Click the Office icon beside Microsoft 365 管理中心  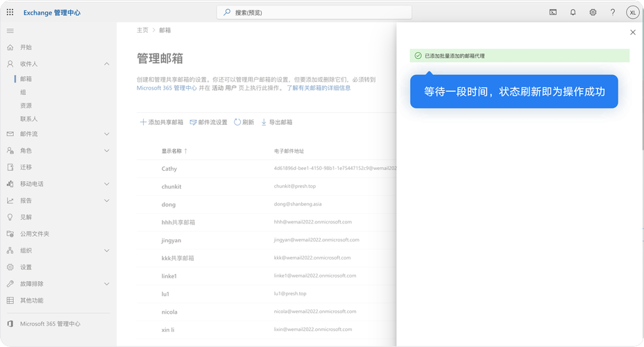[10, 324]
